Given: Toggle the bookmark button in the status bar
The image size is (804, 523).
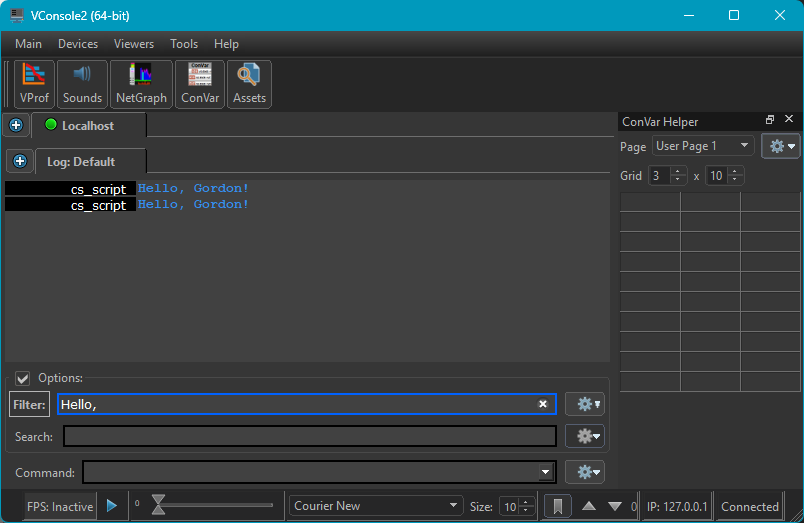Looking at the screenshot, I should coord(557,506).
